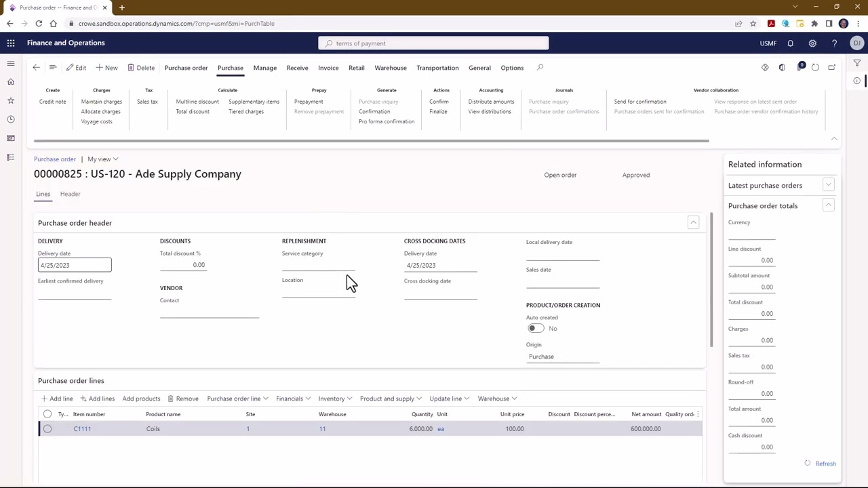The height and width of the screenshot is (488, 868).
Task: Select row radio for item C1111
Action: (47, 429)
